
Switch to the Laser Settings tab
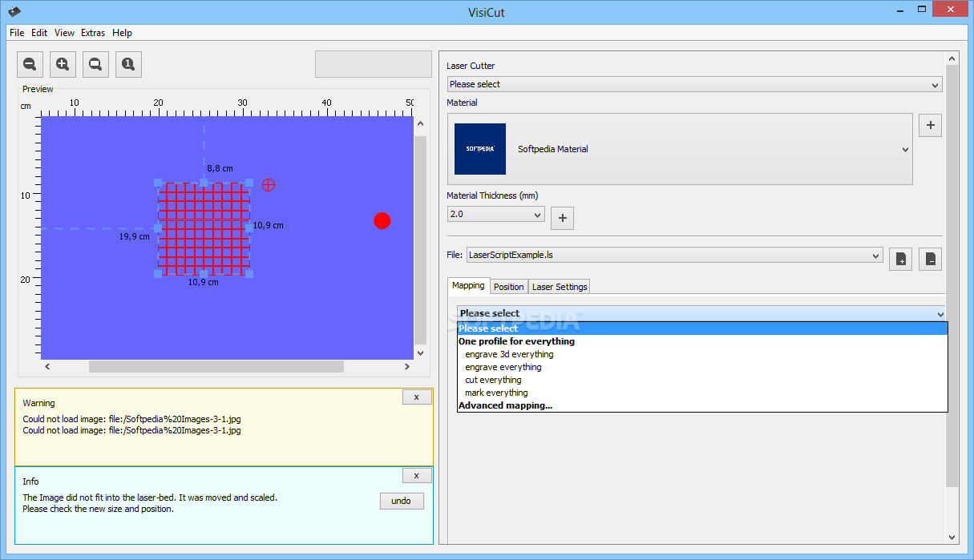[x=560, y=287]
